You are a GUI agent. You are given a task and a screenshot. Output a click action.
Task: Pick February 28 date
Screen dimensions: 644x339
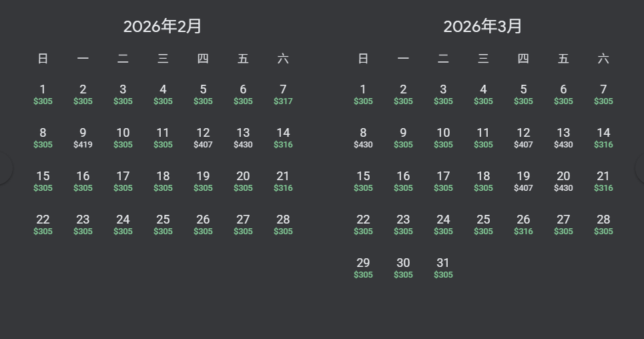point(283,224)
